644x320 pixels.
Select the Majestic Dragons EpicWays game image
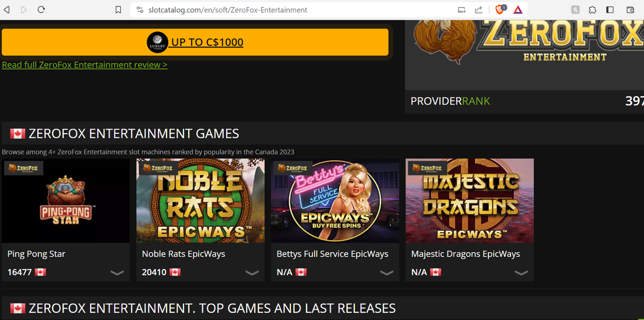click(x=470, y=201)
